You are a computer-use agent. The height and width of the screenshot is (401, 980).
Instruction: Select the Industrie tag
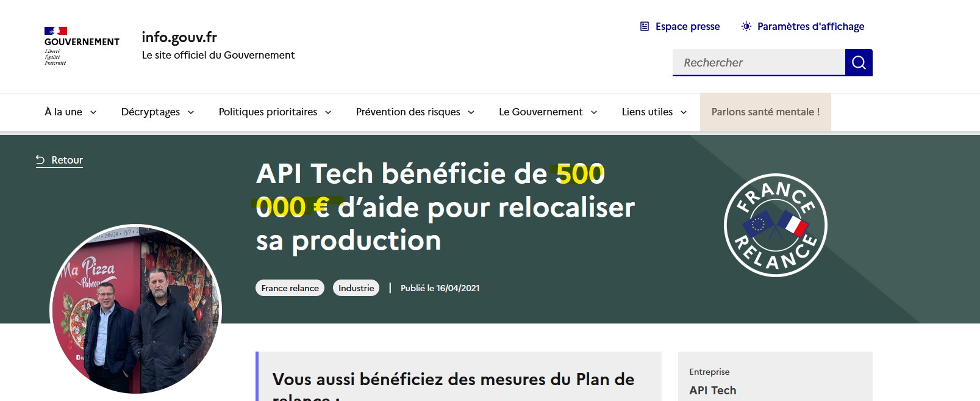(x=356, y=288)
